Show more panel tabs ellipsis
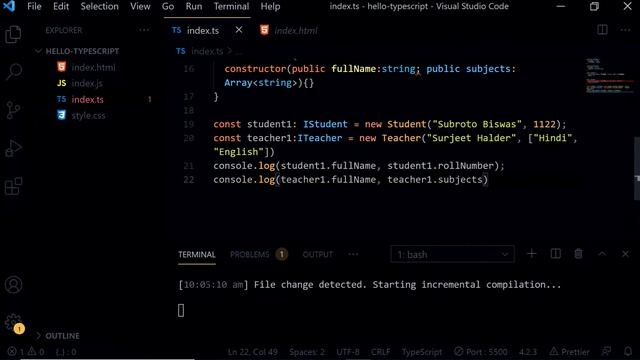This screenshot has width=640, height=360. [353, 254]
